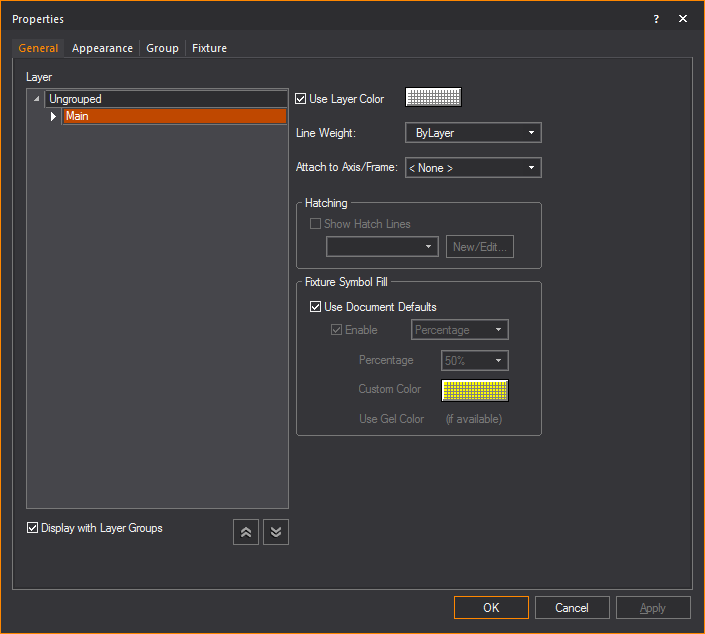Click the help question mark icon

[656, 19]
